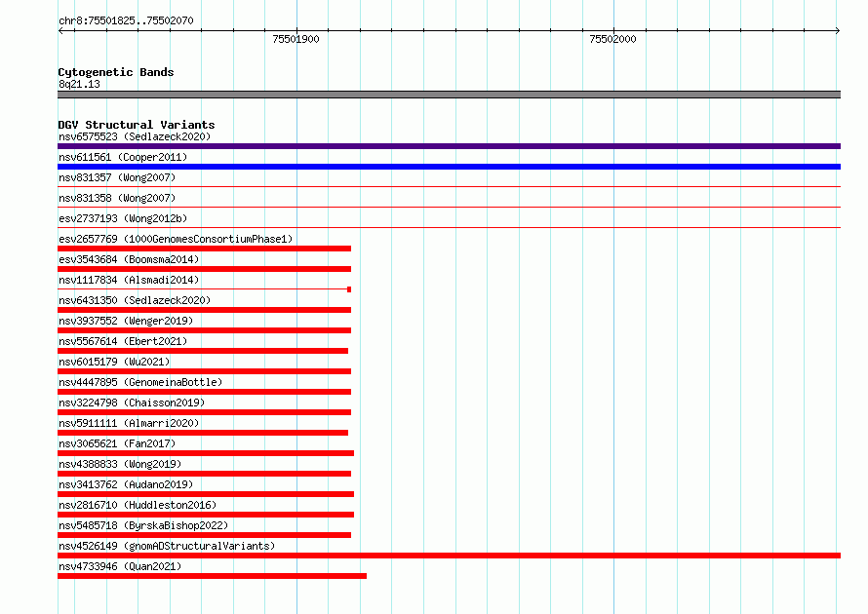The height and width of the screenshot is (614, 868).
Task: Click the 75502000 ruler position label
Action: pos(612,39)
